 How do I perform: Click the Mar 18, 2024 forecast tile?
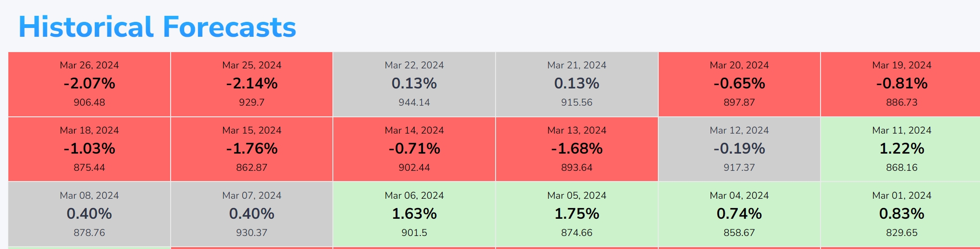click(89, 149)
